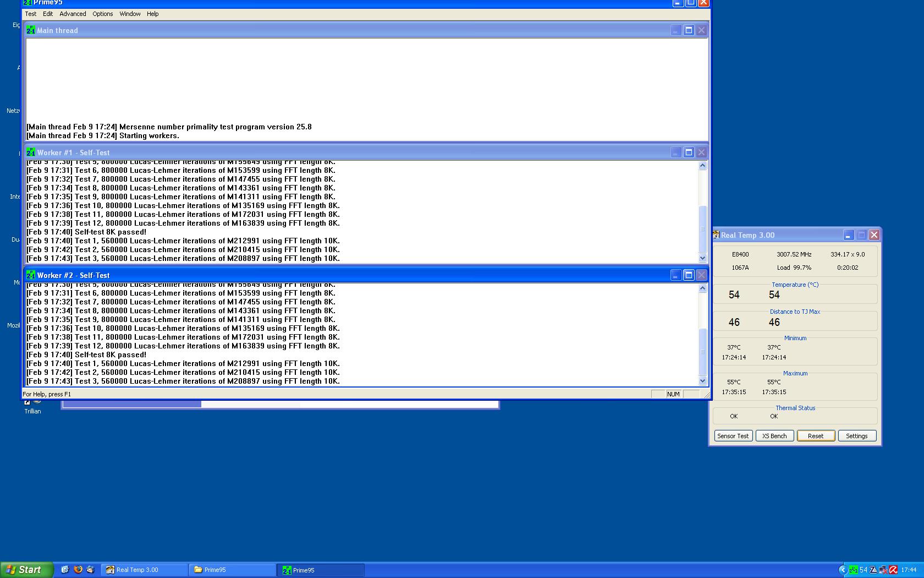Click the Test 3 M208897 line in Worker #2
The height and width of the screenshot is (578, 924).
coord(183,381)
